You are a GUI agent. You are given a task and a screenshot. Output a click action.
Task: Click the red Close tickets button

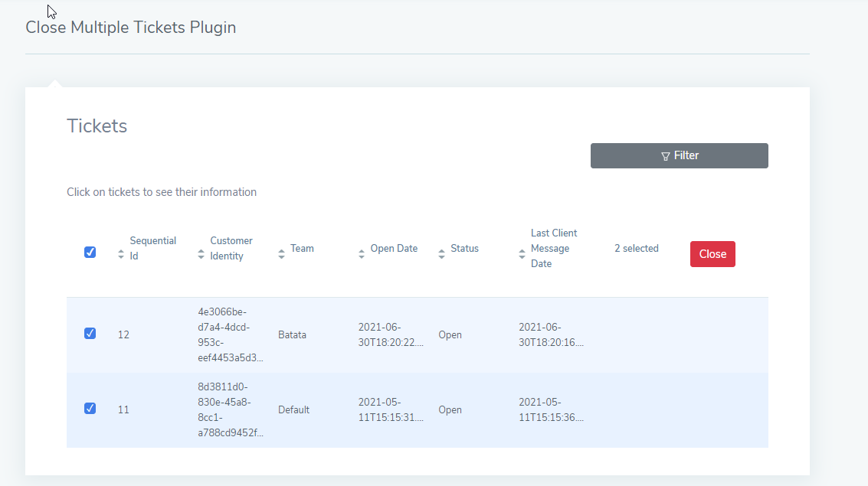712,254
